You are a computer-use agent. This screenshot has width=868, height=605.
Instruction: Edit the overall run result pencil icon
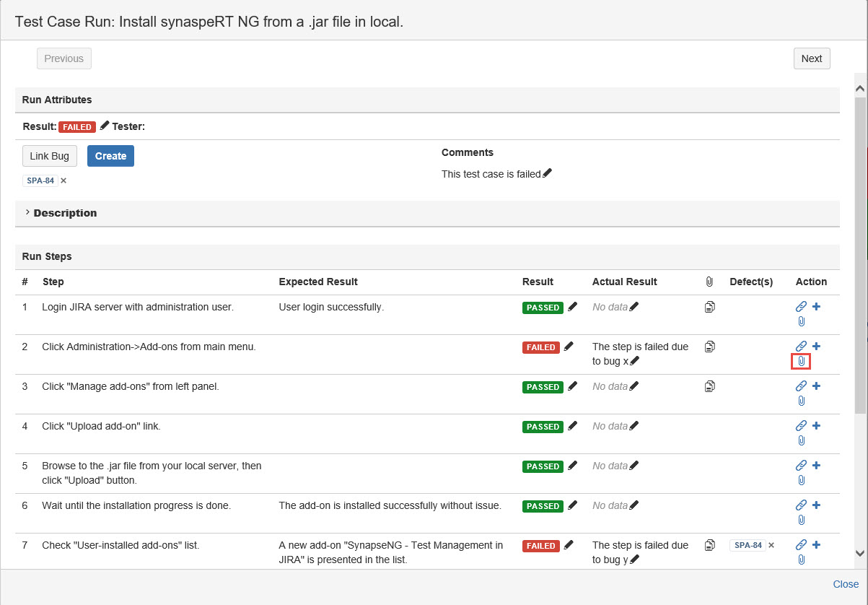(105, 126)
